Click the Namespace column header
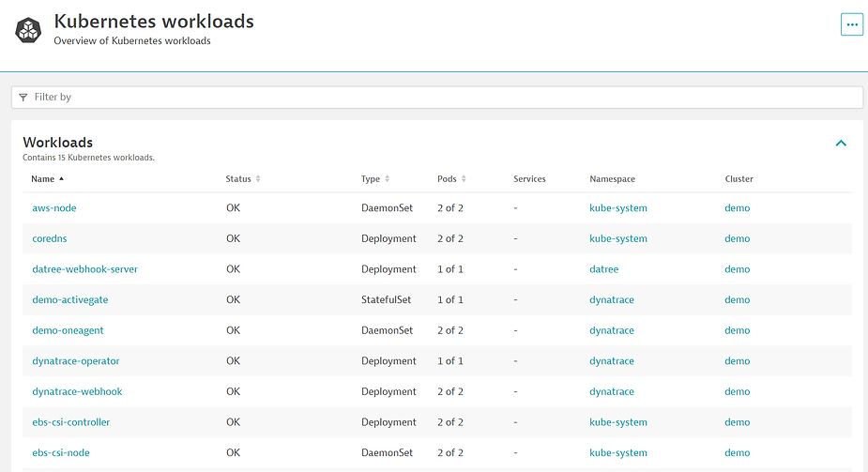Viewport: 868px width, 472px height. point(612,178)
